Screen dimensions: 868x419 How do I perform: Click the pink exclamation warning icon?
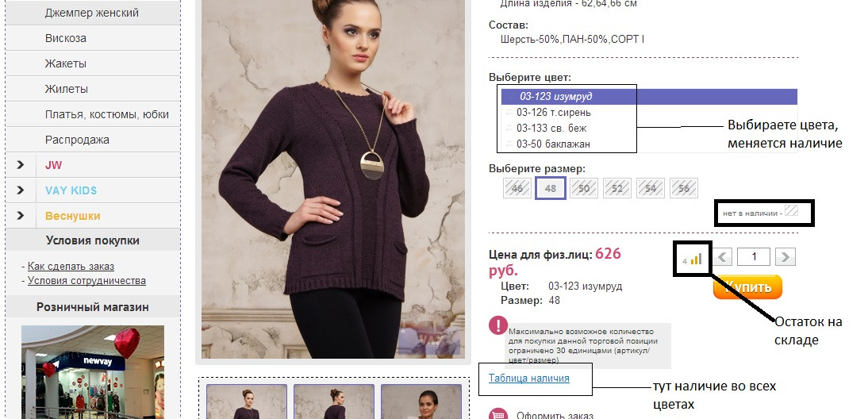498,325
